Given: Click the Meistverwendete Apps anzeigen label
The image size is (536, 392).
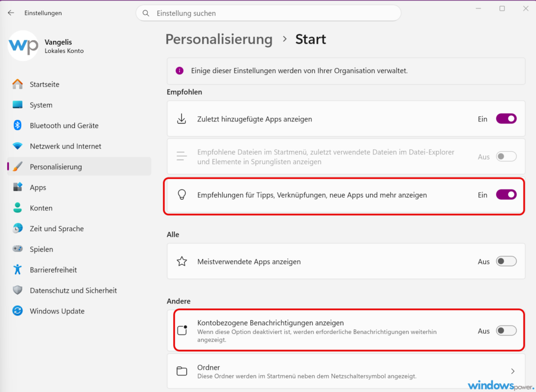Looking at the screenshot, I should click(249, 262).
